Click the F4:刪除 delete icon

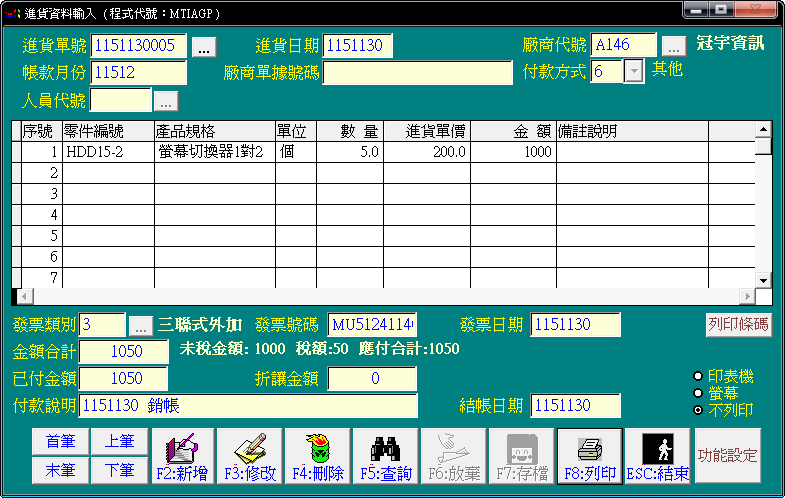tap(318, 456)
